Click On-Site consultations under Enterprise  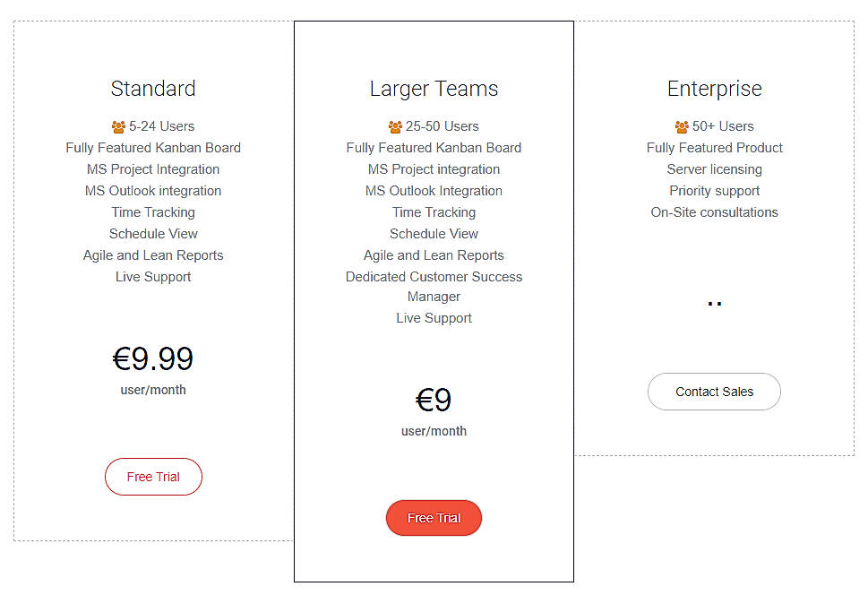[714, 211]
